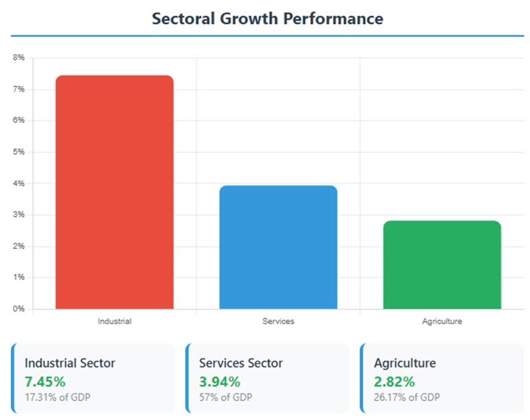Click the 'Agriculture' x-axis label

coord(441,321)
